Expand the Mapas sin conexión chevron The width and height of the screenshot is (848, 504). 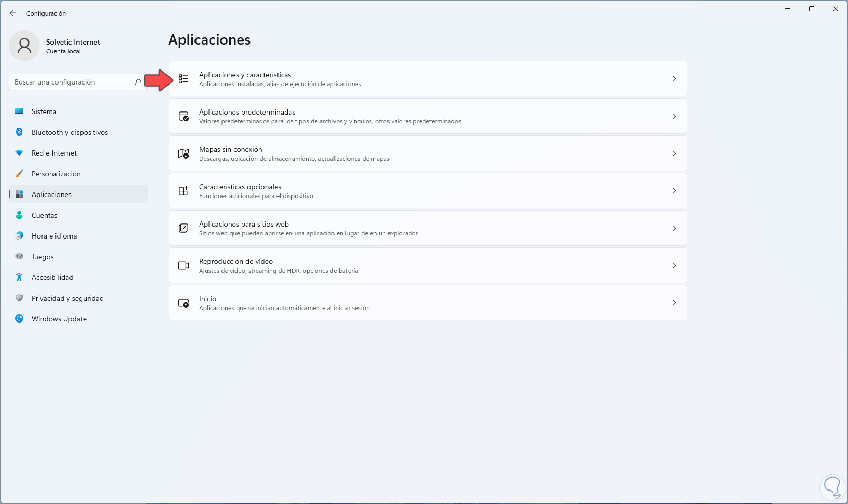[674, 153]
